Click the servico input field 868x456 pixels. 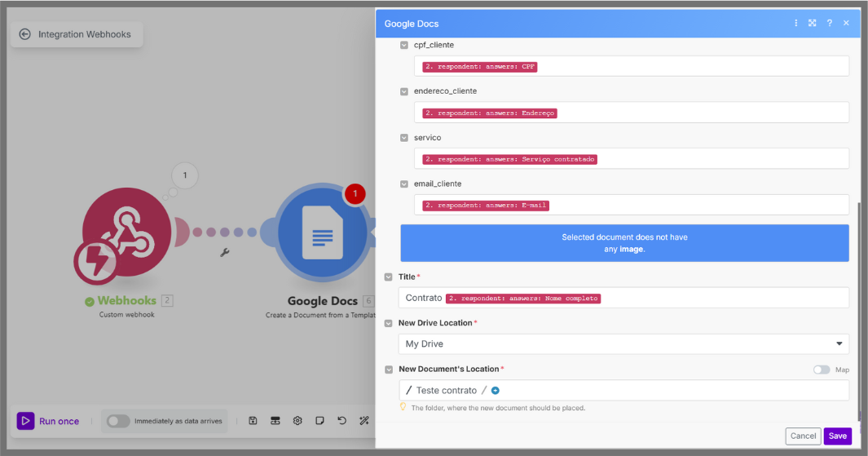click(x=631, y=159)
